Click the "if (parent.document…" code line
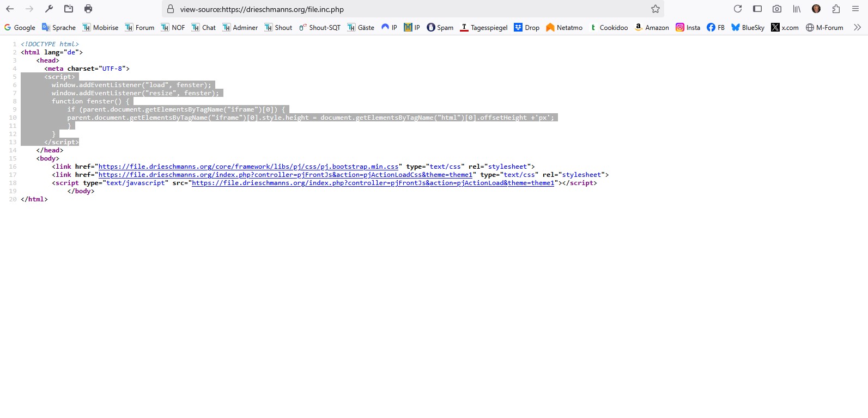 (x=177, y=109)
